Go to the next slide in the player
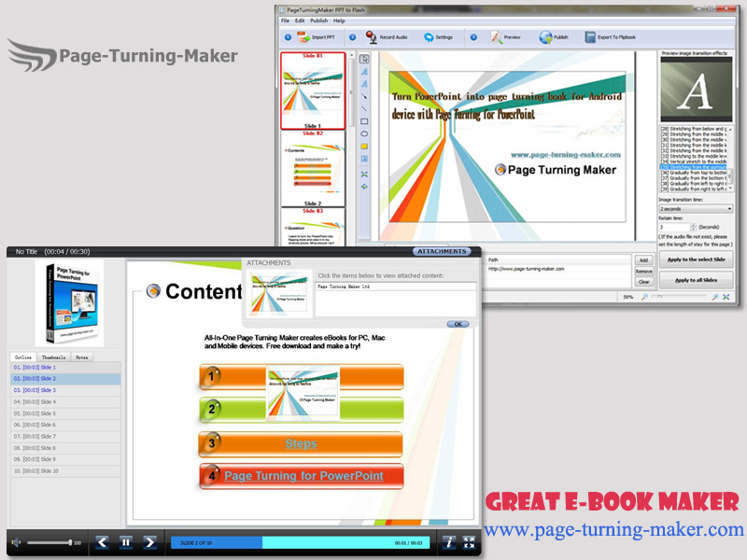747x560 pixels. coord(149,542)
